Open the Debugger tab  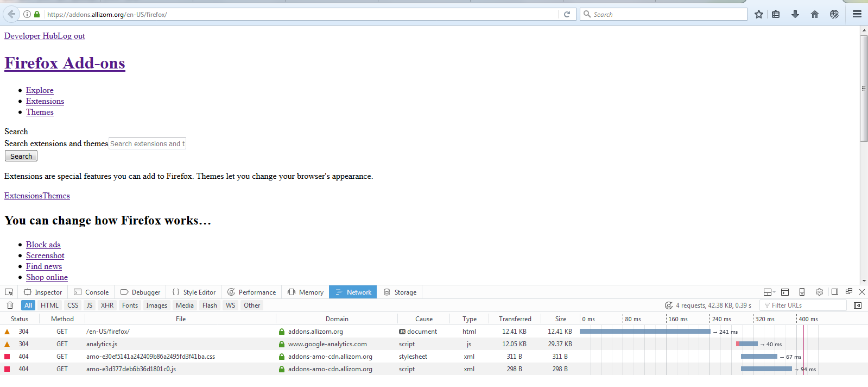[141, 292]
